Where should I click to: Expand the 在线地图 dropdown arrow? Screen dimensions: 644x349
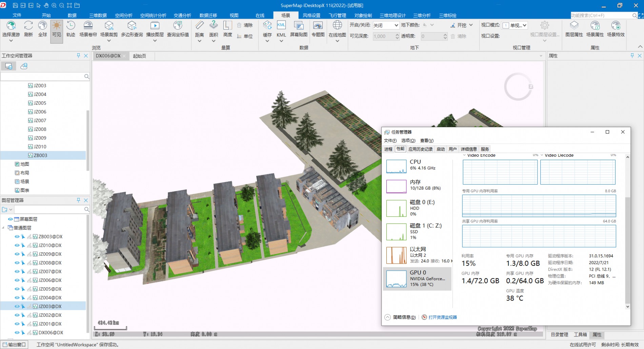pos(337,41)
